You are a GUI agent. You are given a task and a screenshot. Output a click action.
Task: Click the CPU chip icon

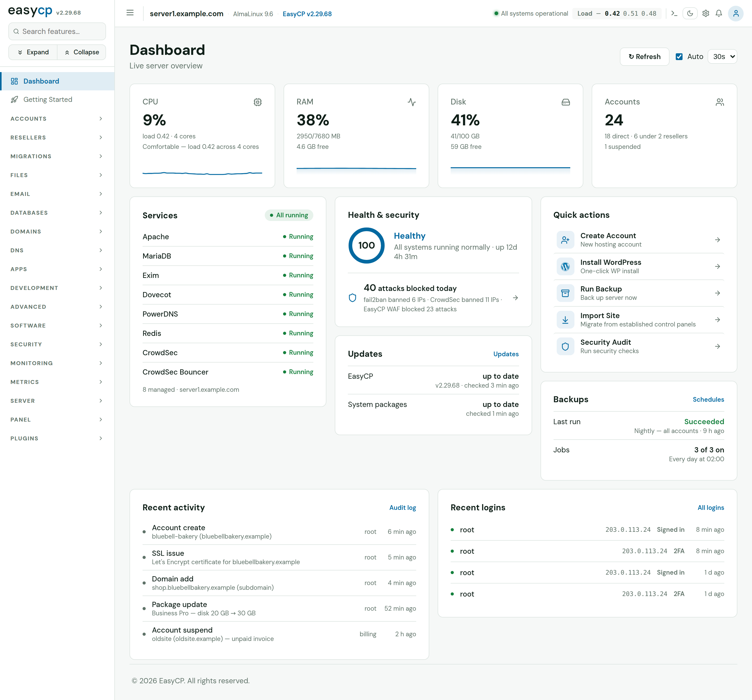tap(258, 102)
